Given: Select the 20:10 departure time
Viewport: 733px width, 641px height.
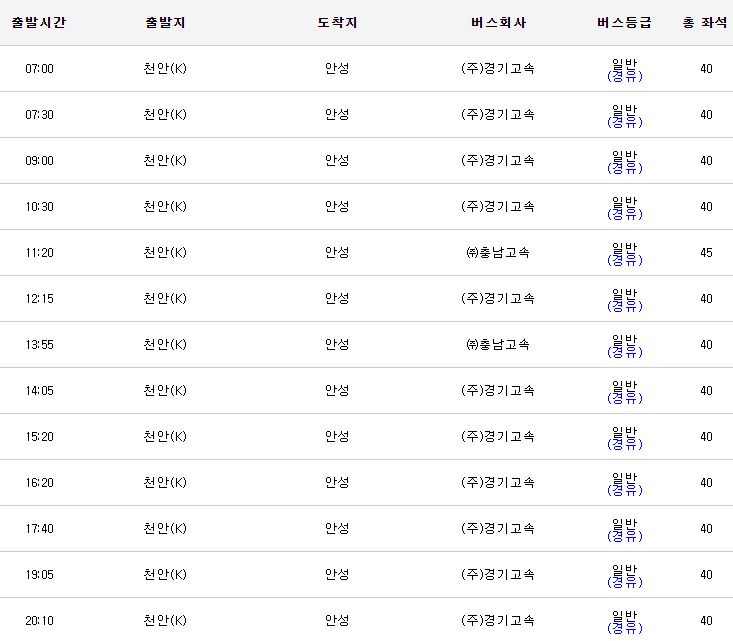Looking at the screenshot, I should click(x=39, y=621).
